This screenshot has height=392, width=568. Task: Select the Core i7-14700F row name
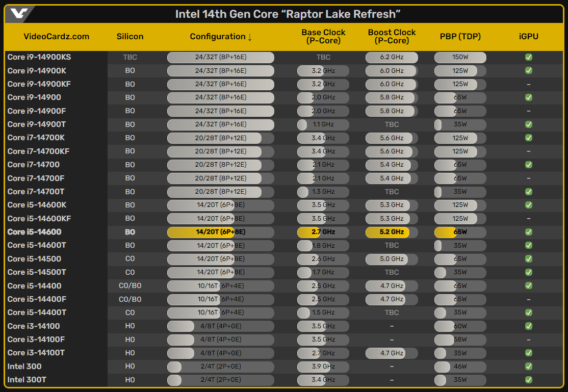pyautogui.click(x=36, y=178)
